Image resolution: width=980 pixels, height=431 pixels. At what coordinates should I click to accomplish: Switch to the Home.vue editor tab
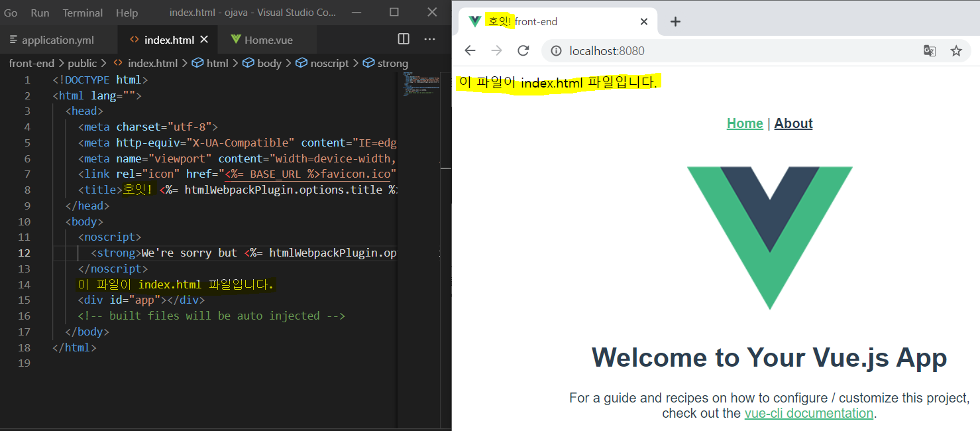(x=268, y=40)
